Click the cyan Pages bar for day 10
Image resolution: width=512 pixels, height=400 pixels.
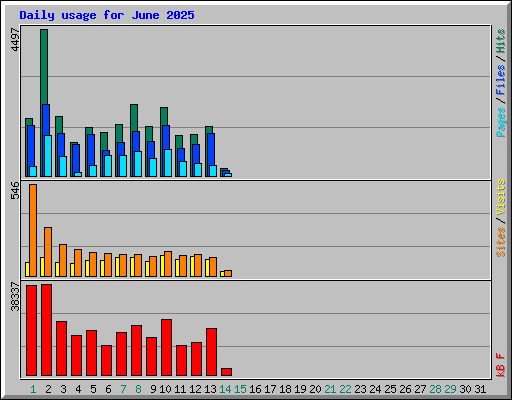click(x=168, y=163)
